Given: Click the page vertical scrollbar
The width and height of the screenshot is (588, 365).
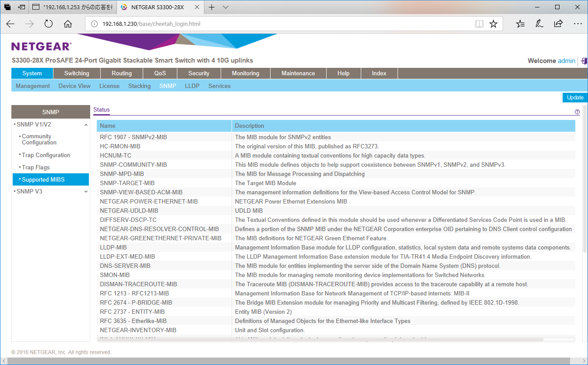Looking at the screenshot, I should tap(585, 179).
